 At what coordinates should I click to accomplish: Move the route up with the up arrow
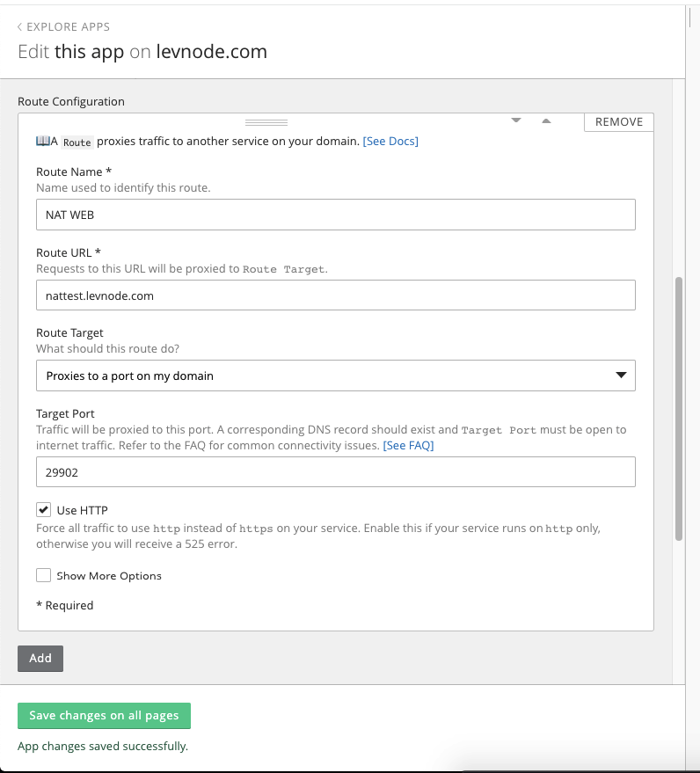point(546,120)
